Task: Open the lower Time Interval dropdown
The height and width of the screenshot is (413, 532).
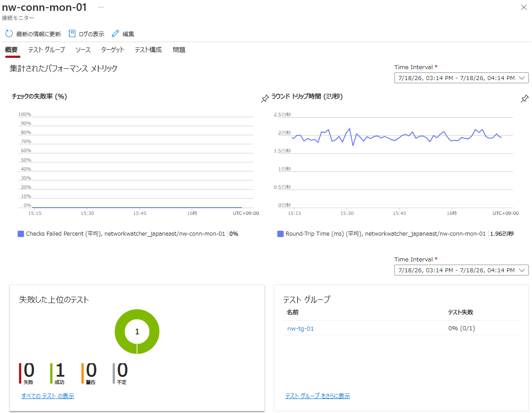Action: (x=461, y=270)
